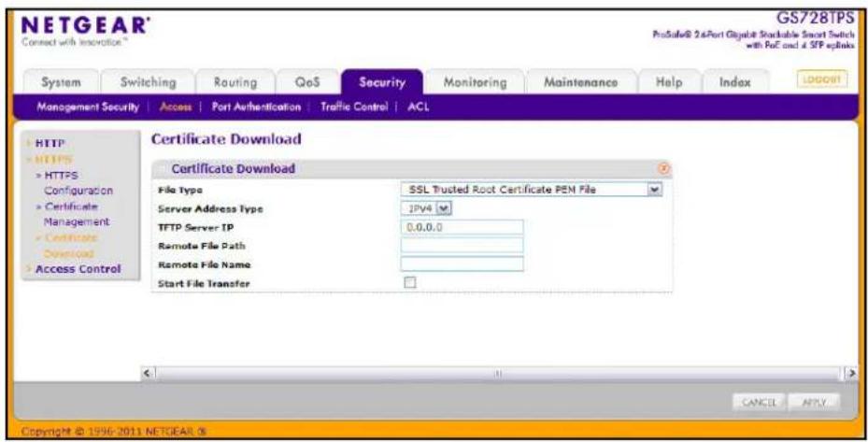Open Management Security submenu
The height and width of the screenshot is (442, 868).
(x=88, y=107)
